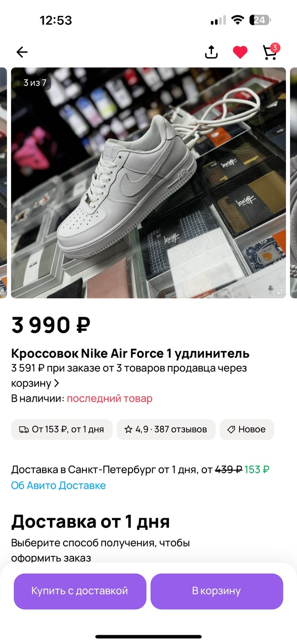Tap the discounted delivery price 153 ₽

(x=257, y=469)
